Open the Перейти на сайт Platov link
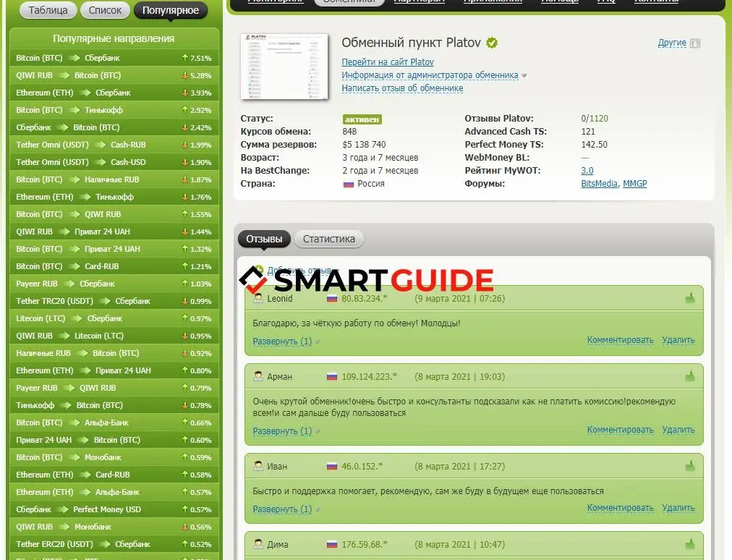Screen dimensions: 732x560 tap(388, 62)
